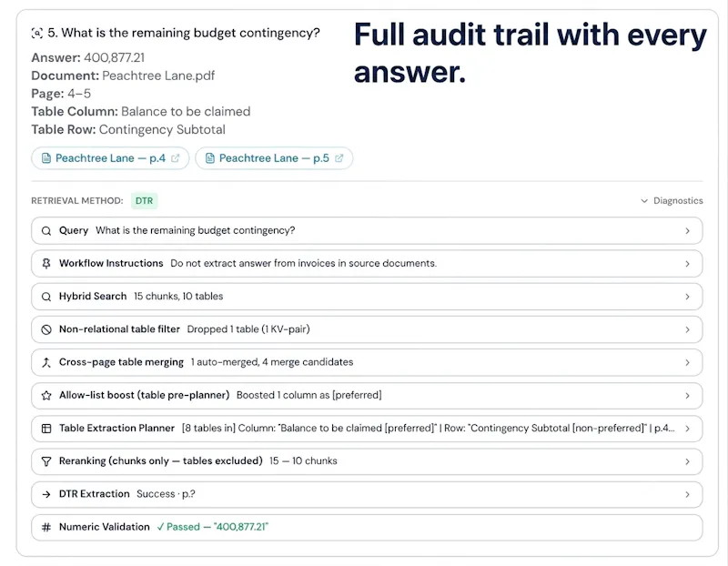Image resolution: width=728 pixels, height=566 pixels.
Task: Click the star icon for Allow-list boost
Action: (46, 396)
